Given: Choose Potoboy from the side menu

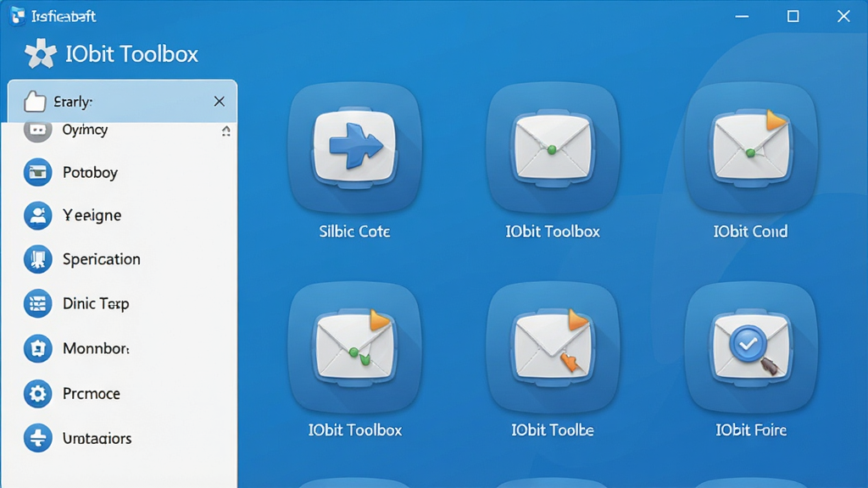Looking at the screenshot, I should coord(90,173).
